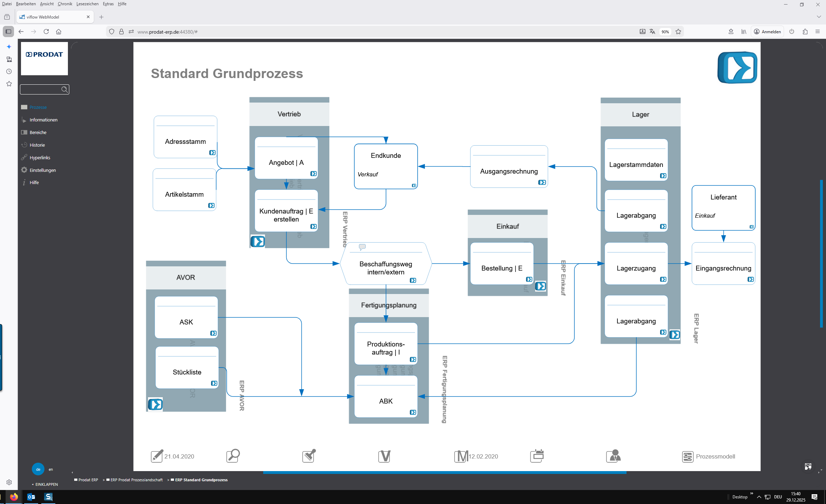Open the AVOR swimlane subprocess icon
826x504 pixels.
coord(155,404)
